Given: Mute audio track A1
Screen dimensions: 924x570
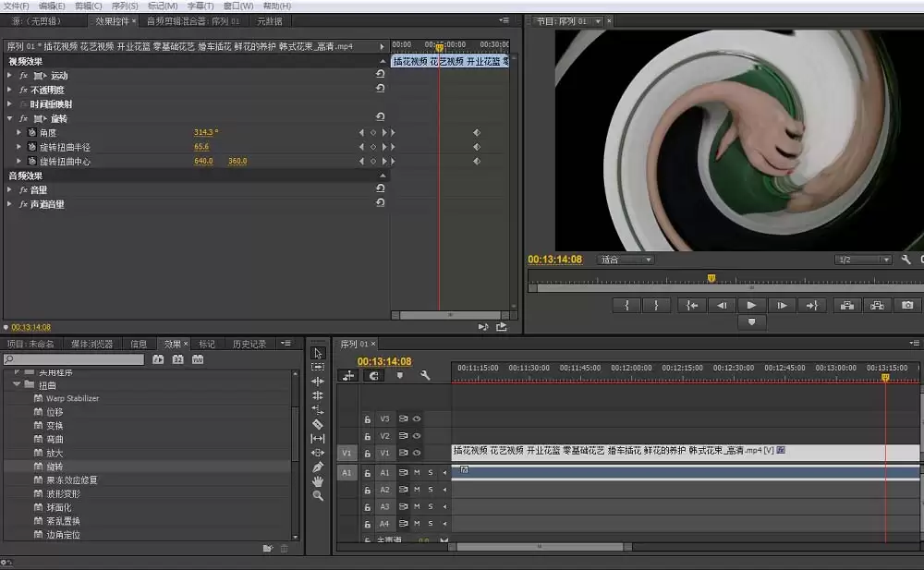Looking at the screenshot, I should (417, 472).
